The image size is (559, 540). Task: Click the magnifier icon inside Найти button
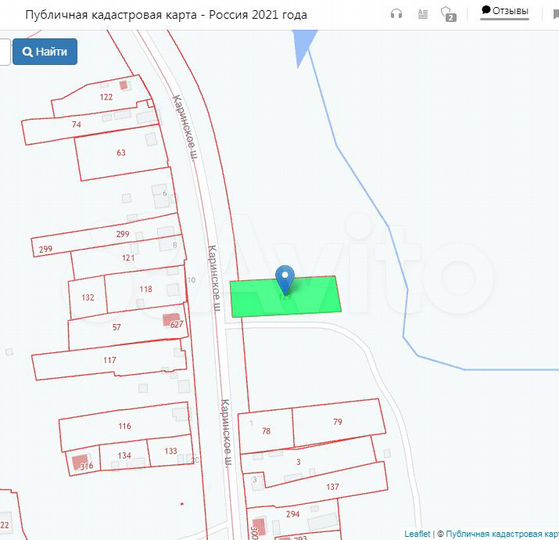coord(27,52)
